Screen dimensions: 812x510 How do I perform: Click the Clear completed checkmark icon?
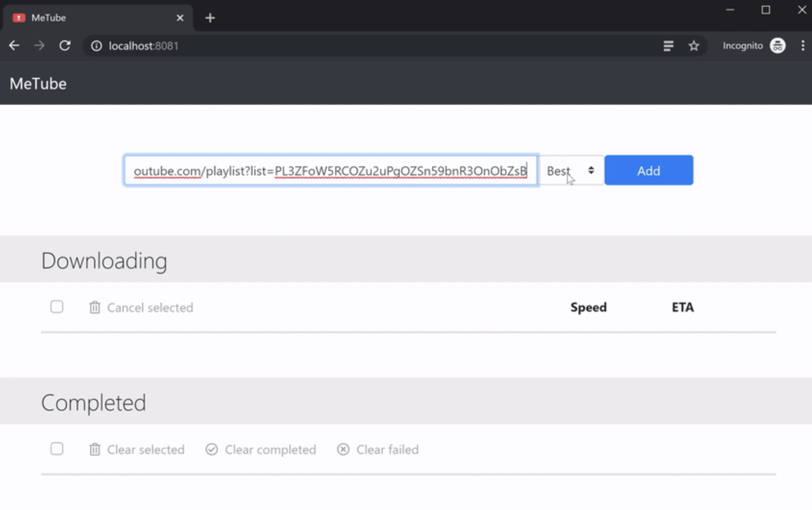click(x=212, y=449)
